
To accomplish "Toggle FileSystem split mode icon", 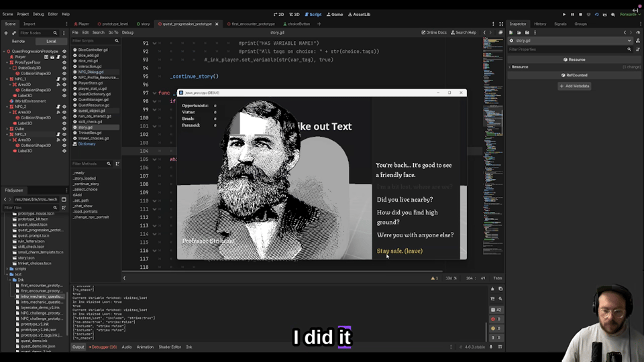I will (64, 200).
